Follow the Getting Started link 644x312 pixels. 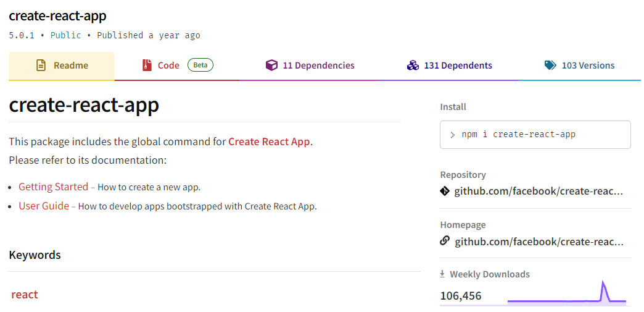coord(53,187)
